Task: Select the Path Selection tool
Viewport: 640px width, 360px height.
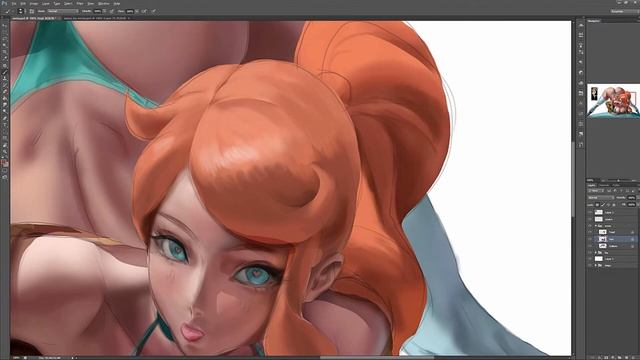Action: pyautogui.click(x=5, y=131)
